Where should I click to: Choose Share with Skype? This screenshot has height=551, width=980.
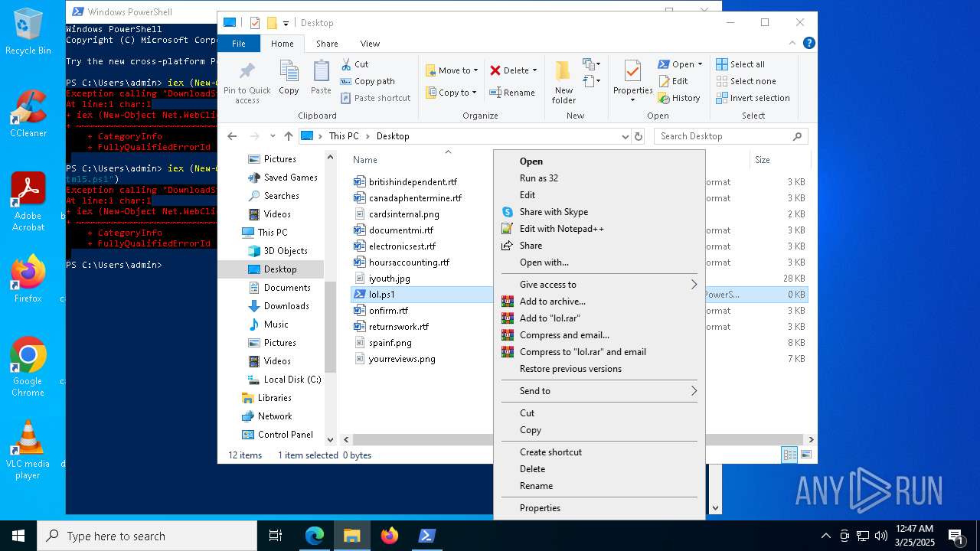click(x=599, y=212)
